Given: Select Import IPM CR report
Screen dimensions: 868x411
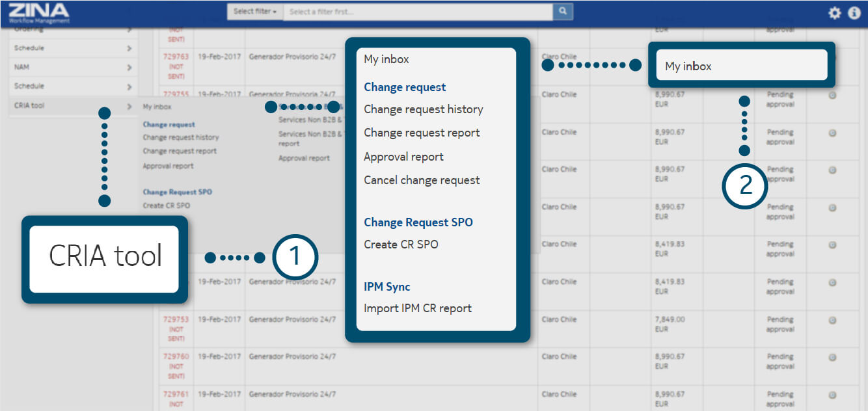Looking at the screenshot, I should point(417,308).
